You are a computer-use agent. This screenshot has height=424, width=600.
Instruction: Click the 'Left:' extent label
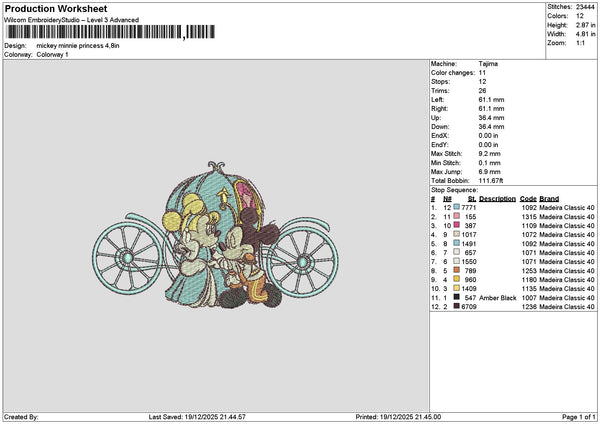pyautogui.click(x=437, y=99)
